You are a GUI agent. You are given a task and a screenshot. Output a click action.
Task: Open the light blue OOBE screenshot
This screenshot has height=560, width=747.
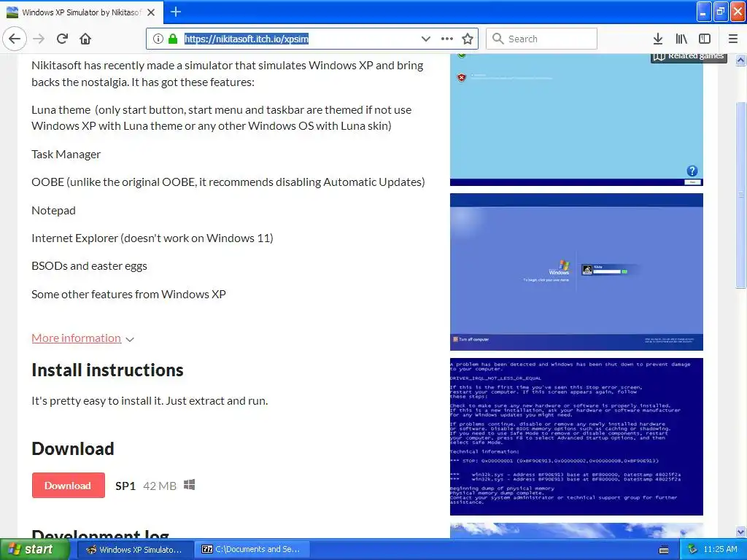576,120
